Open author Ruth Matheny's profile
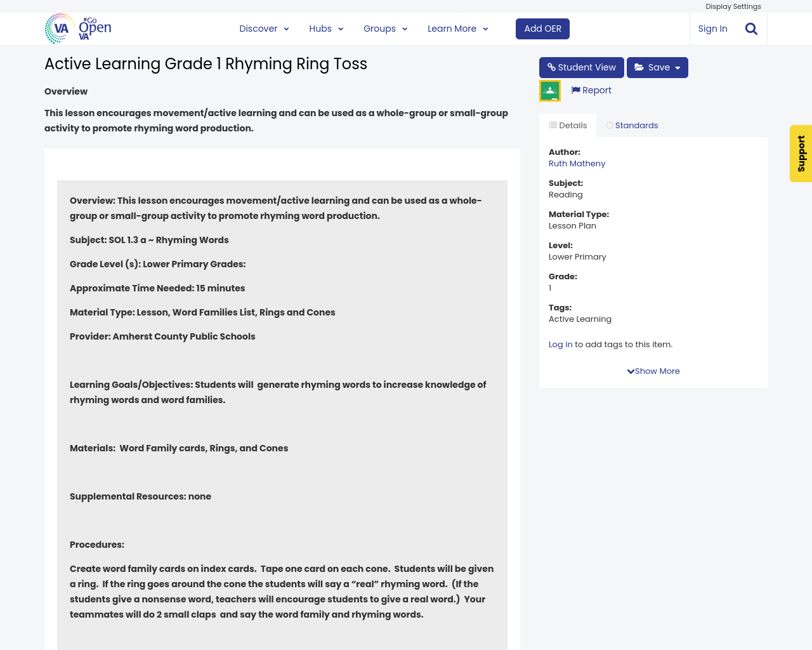 click(x=577, y=163)
